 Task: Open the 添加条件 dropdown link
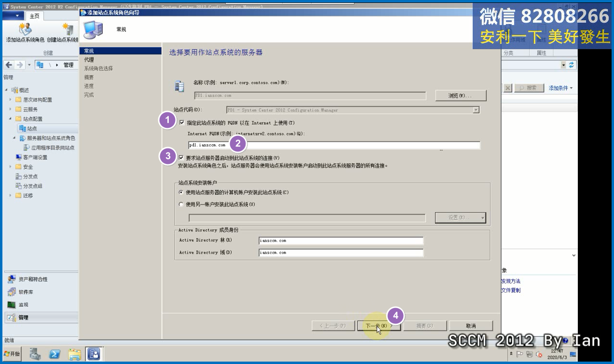click(x=560, y=88)
